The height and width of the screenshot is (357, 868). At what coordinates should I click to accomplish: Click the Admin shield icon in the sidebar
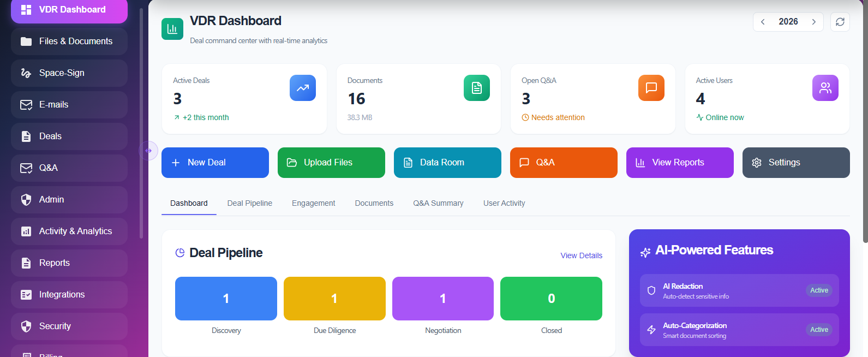[26, 200]
